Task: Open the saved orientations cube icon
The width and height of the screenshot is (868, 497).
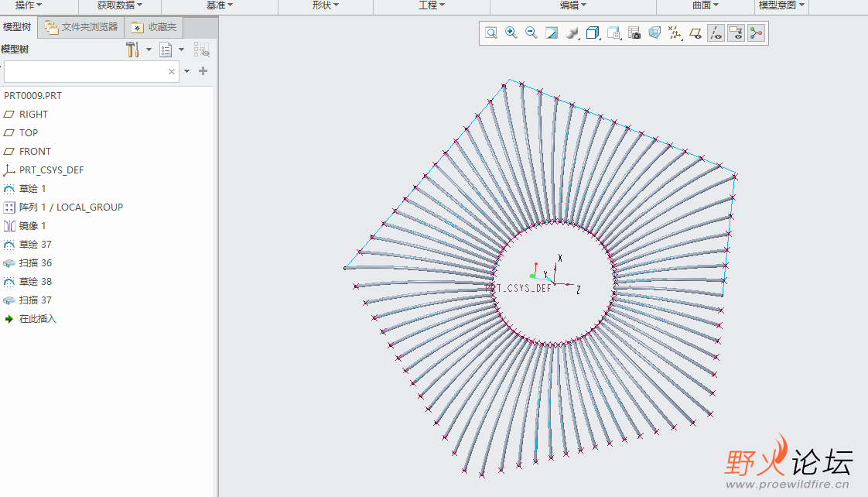Action: point(593,33)
